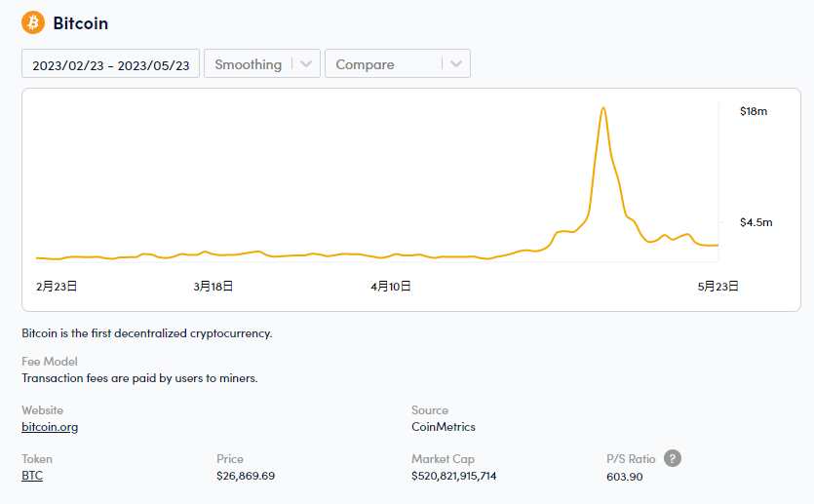Click the Compare selector field

click(398, 63)
